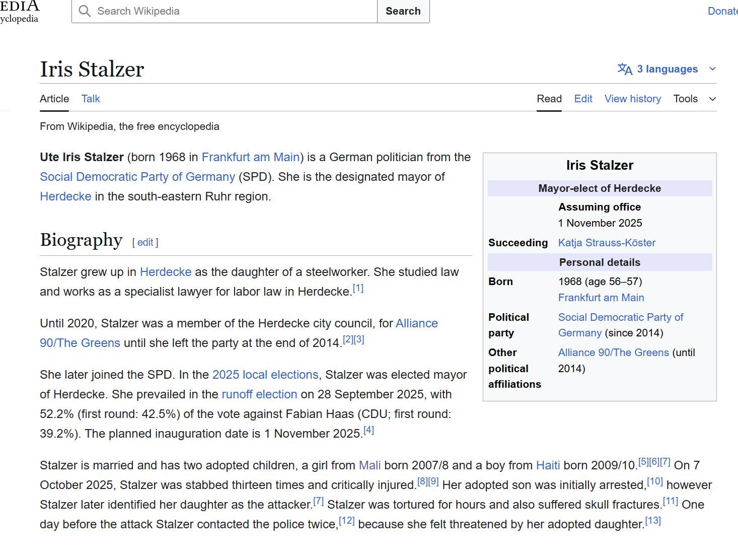
Task: Click the Donate link
Action: click(x=722, y=11)
